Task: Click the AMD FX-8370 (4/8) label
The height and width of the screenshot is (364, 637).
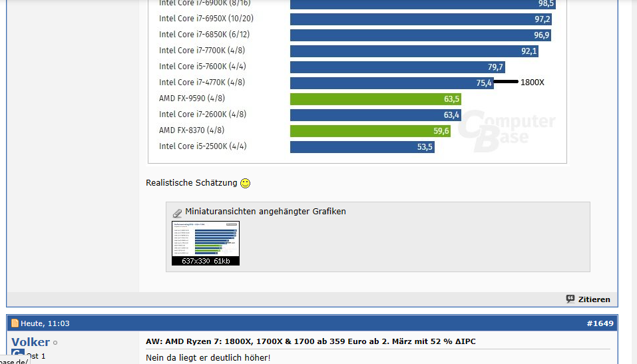Action: point(191,130)
